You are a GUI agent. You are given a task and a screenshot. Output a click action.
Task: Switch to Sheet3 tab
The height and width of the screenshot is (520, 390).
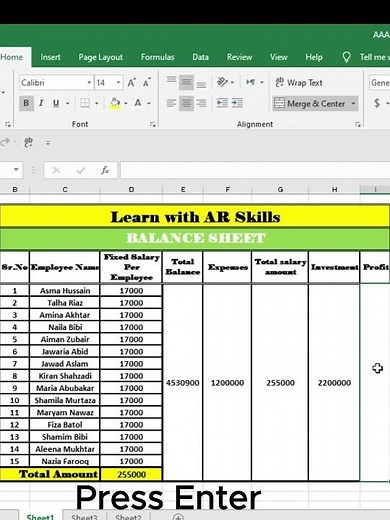coord(84,516)
